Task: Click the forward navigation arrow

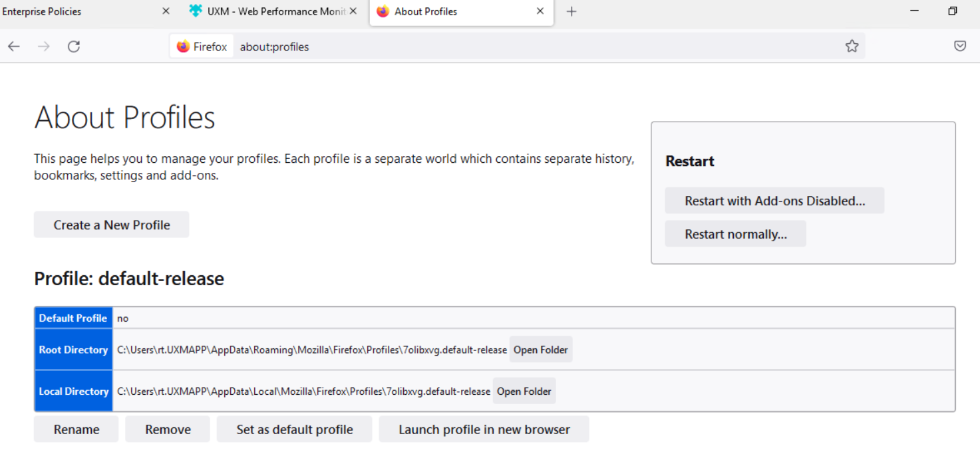Action: (x=44, y=47)
